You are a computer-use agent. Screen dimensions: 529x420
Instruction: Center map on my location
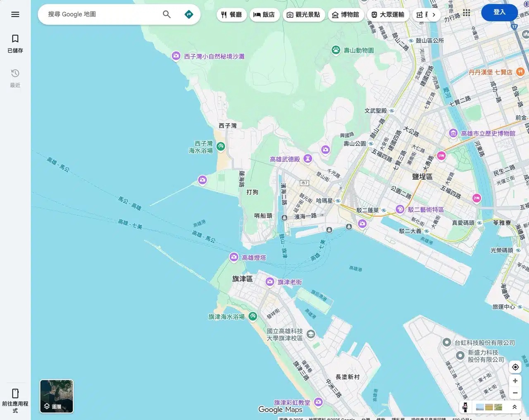[x=515, y=367]
